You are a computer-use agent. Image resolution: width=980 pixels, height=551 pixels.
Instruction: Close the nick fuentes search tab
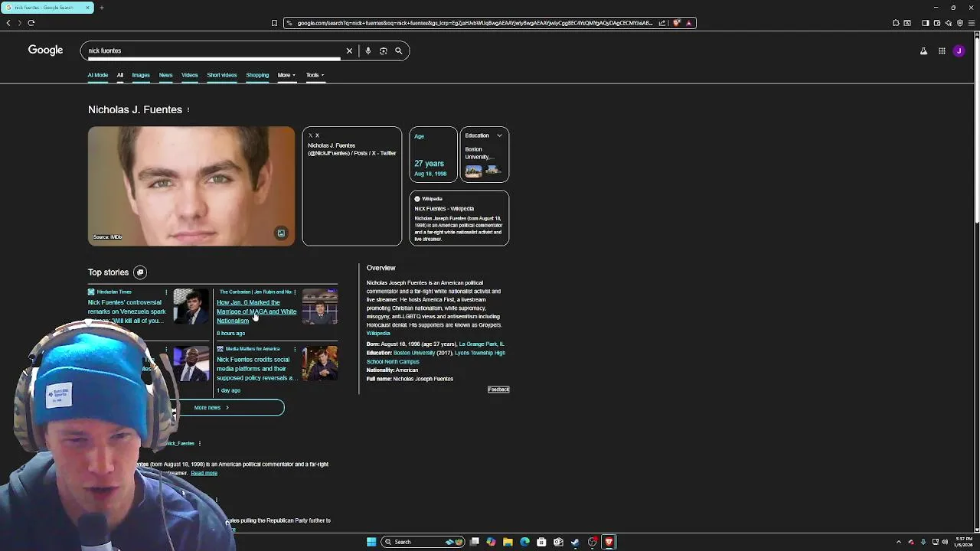87,8
